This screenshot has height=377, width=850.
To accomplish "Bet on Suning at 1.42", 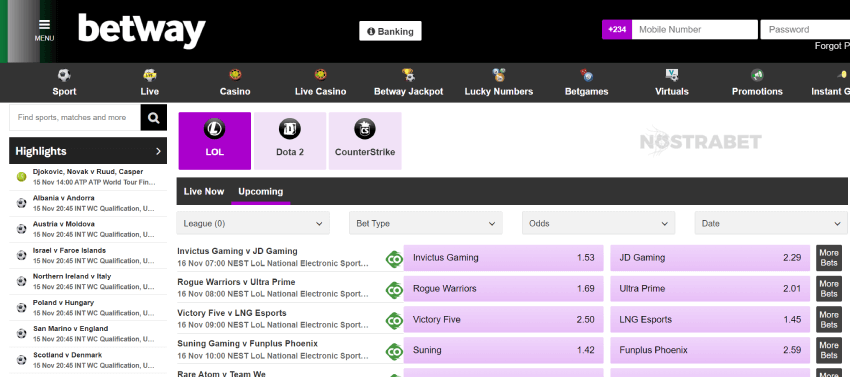I will 504,350.
